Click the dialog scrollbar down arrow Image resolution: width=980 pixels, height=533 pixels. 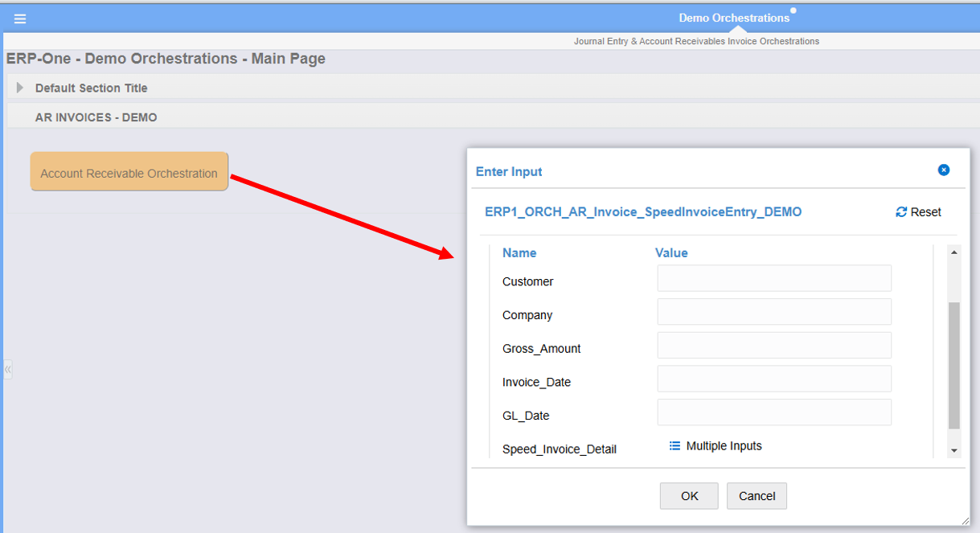pos(954,451)
